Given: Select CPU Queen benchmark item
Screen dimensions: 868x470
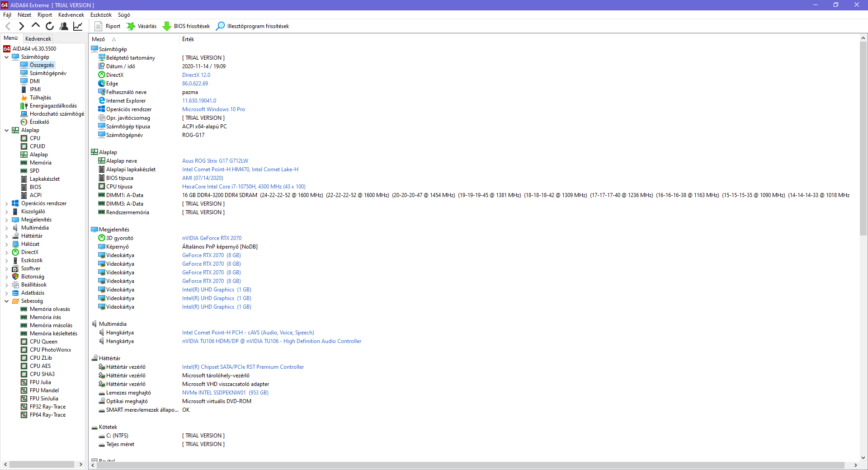Looking at the screenshot, I should point(43,342).
